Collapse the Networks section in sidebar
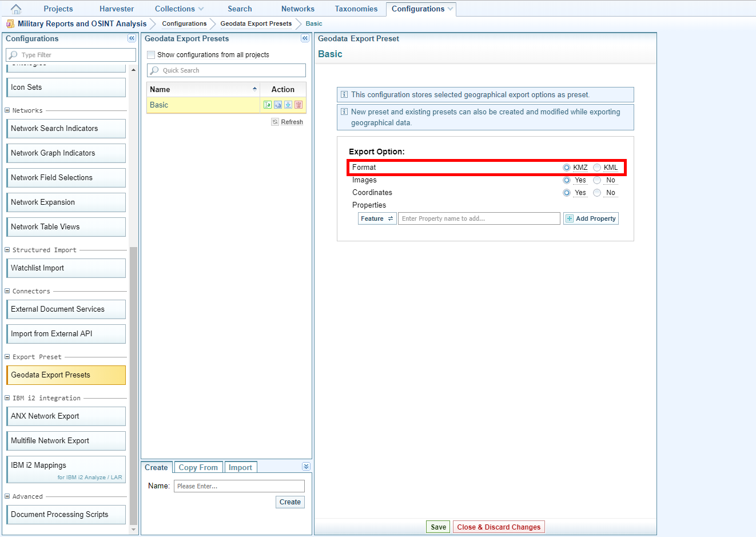 coord(7,110)
